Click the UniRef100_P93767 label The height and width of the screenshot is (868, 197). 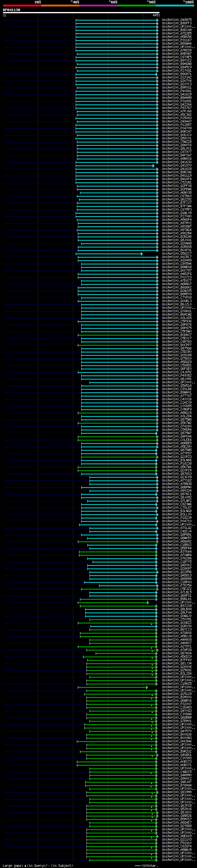point(177,108)
